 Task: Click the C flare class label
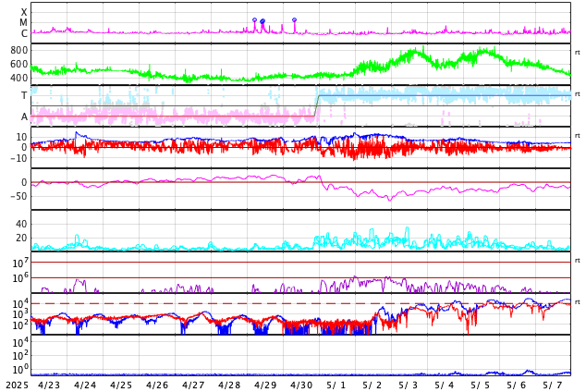[24, 33]
